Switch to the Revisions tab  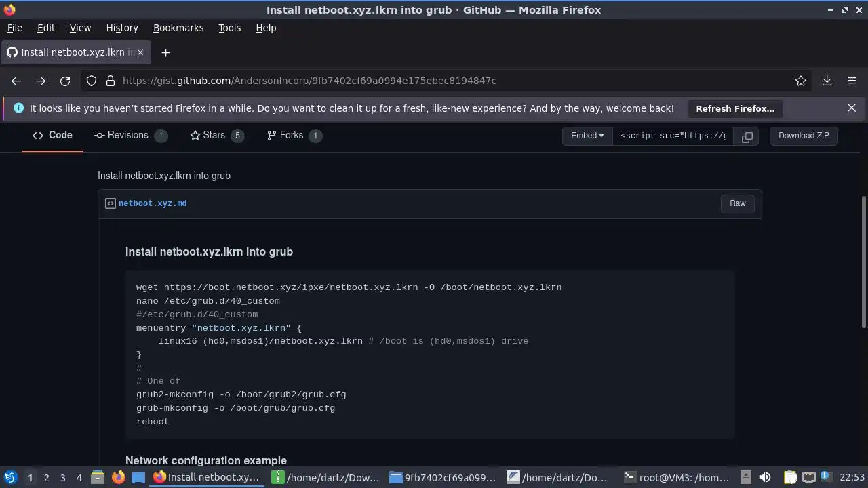pyautogui.click(x=131, y=136)
